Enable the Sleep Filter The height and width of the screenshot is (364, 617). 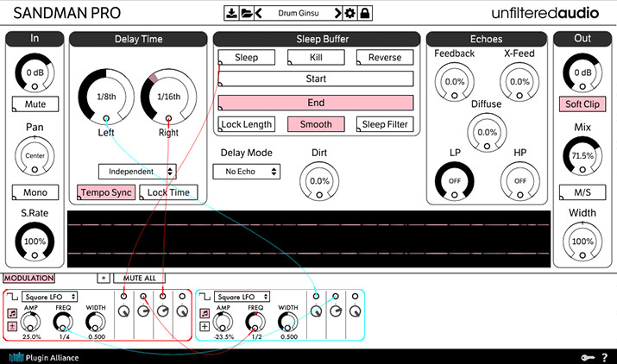[385, 124]
